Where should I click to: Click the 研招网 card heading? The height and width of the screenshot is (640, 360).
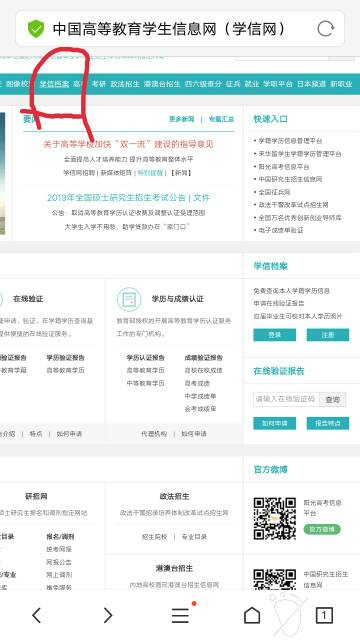click(x=36, y=497)
